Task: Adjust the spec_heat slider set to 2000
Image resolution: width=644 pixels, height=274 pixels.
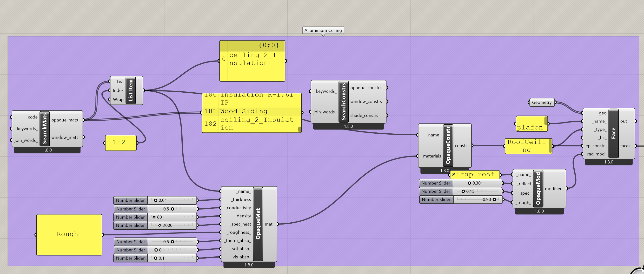Action: click(155, 225)
